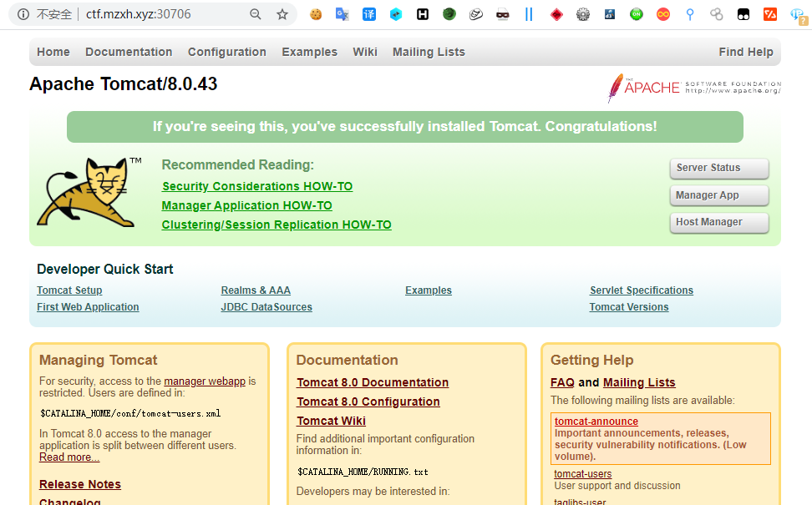This screenshot has height=505, width=812.
Task: Click the masked bandit extension icon
Action: pos(503,14)
